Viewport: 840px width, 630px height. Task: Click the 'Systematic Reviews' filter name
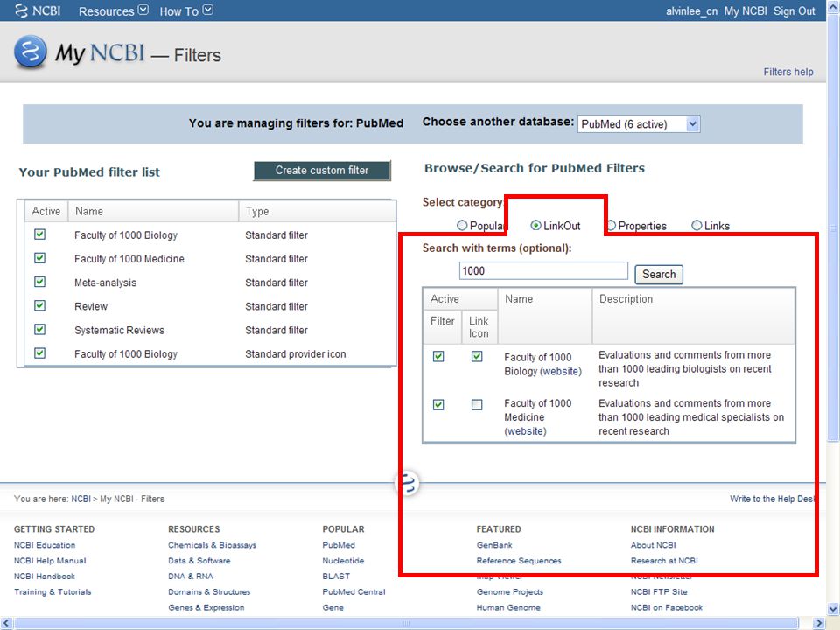click(120, 330)
